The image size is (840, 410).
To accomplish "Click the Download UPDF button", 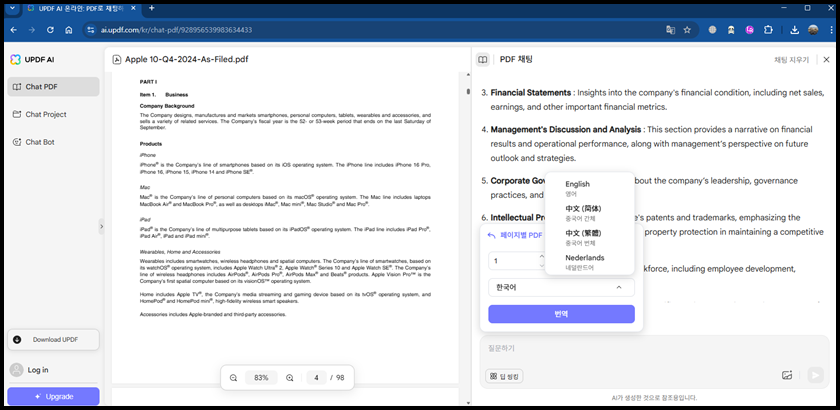I will point(53,339).
